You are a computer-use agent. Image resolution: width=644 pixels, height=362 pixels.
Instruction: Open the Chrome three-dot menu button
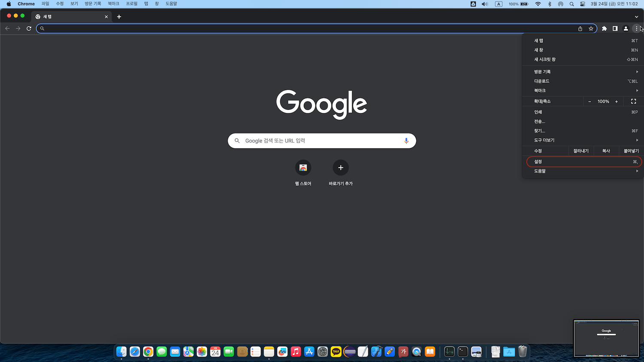[636, 28]
